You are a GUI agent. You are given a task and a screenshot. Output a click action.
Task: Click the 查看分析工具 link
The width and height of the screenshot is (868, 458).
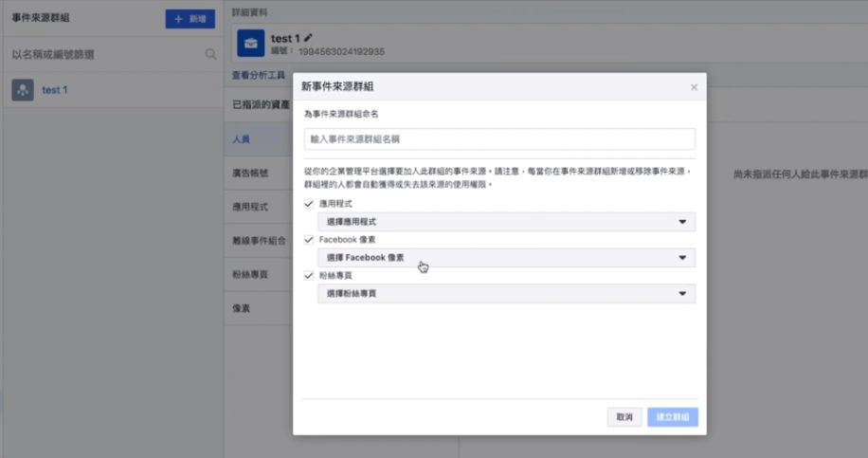[259, 75]
